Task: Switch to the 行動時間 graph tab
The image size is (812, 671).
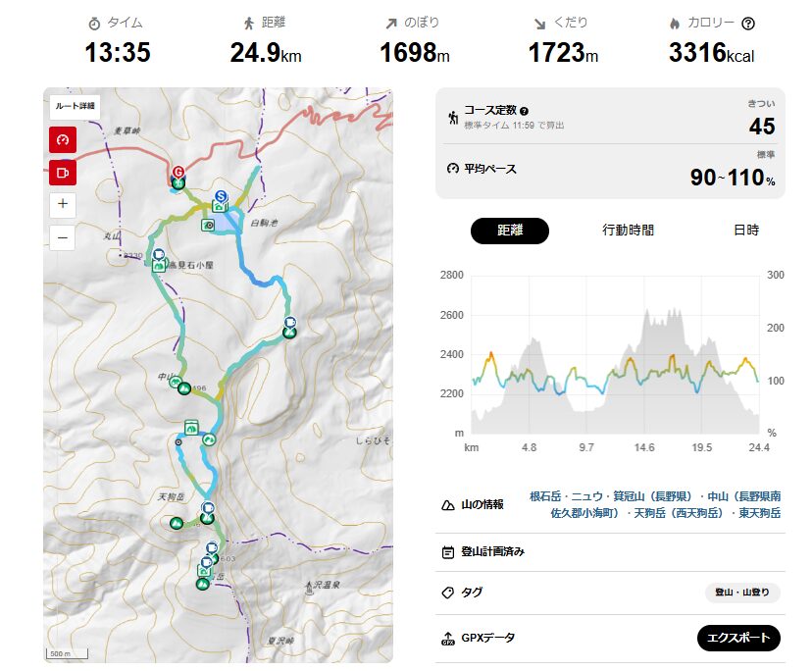Action: (628, 231)
